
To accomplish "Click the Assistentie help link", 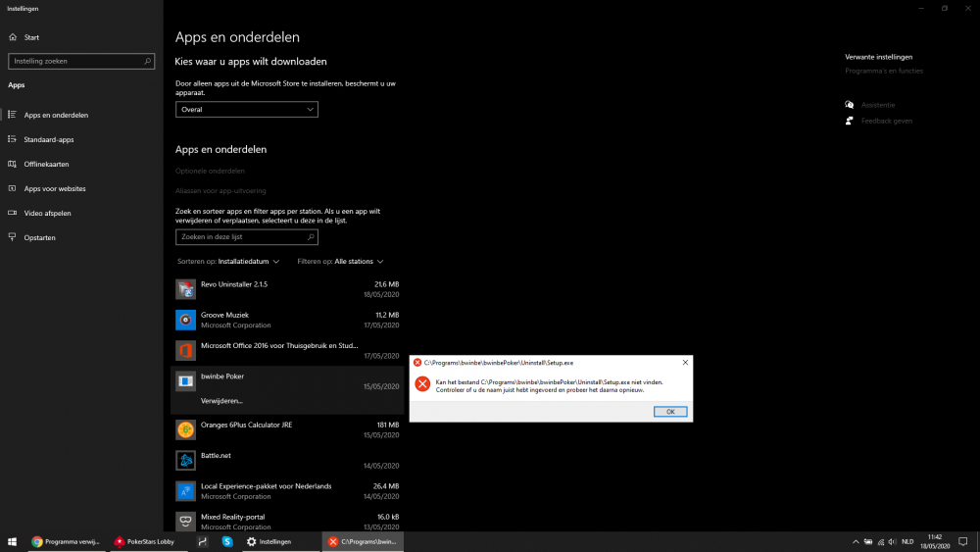I will [878, 105].
